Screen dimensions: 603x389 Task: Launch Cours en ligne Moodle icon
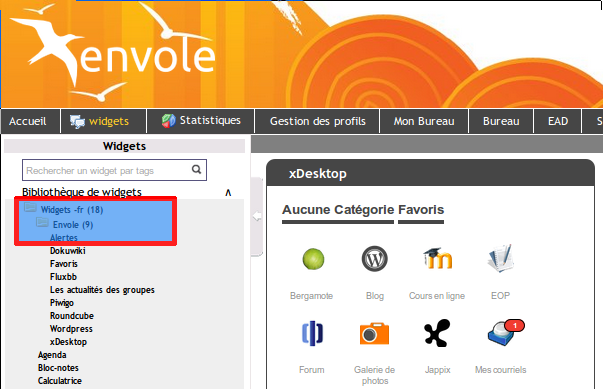coord(437,258)
